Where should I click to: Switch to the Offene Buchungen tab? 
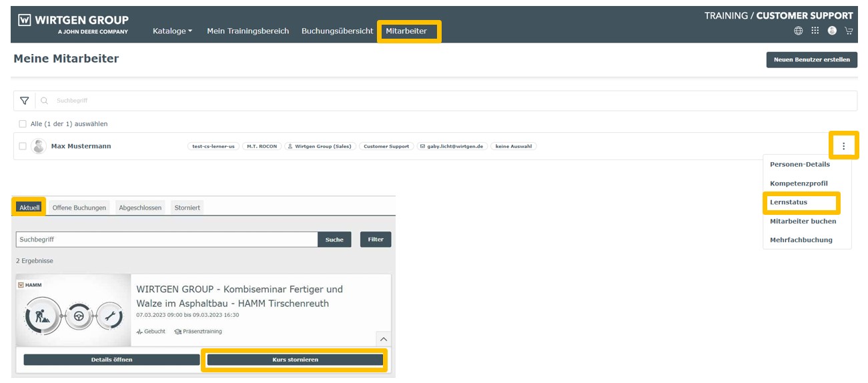pos(79,208)
